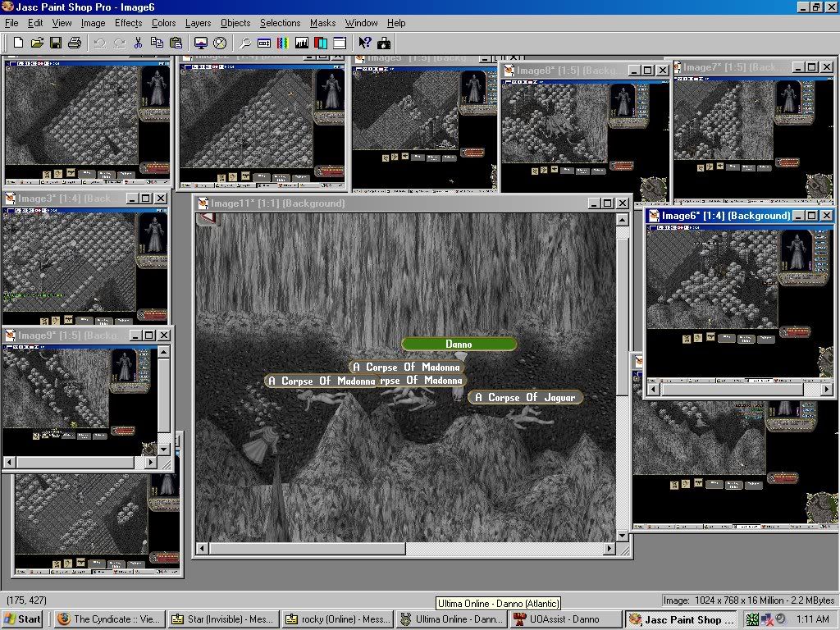840x630 pixels.
Task: Activate the Image11 window title bar
Action: [413, 203]
